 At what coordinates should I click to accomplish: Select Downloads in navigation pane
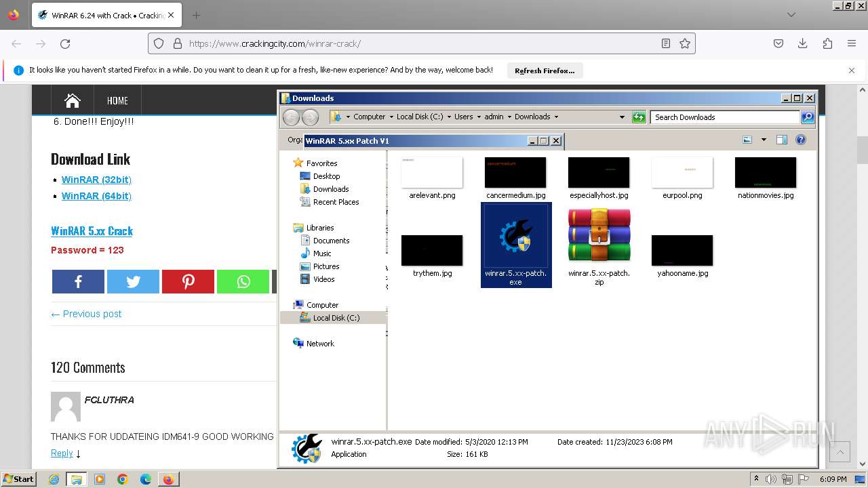click(331, 189)
